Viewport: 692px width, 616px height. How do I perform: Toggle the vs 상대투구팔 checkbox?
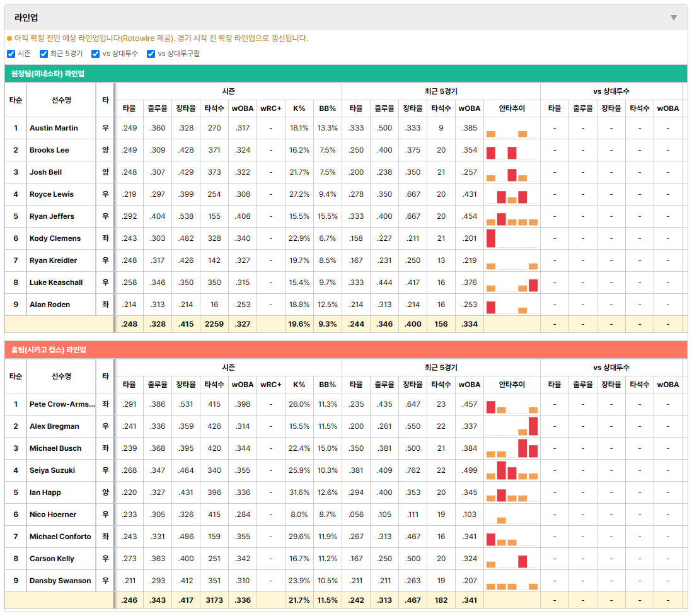click(x=151, y=54)
